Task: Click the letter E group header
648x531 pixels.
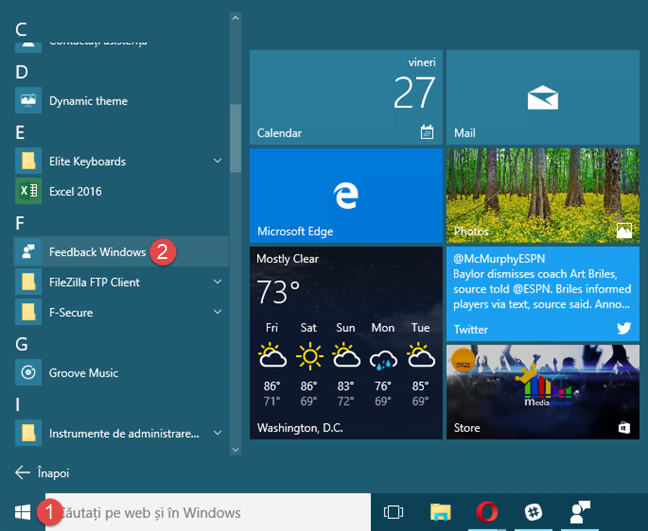Action: click(20, 133)
